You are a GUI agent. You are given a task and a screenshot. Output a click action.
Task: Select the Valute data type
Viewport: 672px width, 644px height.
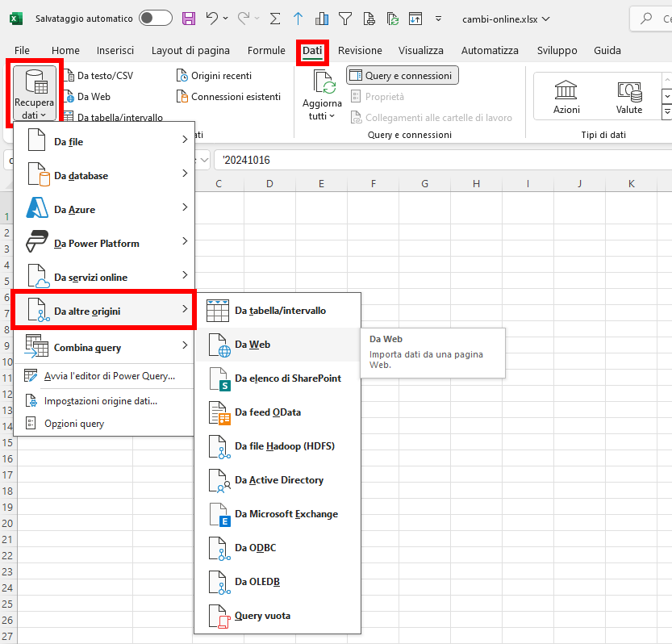tap(629, 97)
